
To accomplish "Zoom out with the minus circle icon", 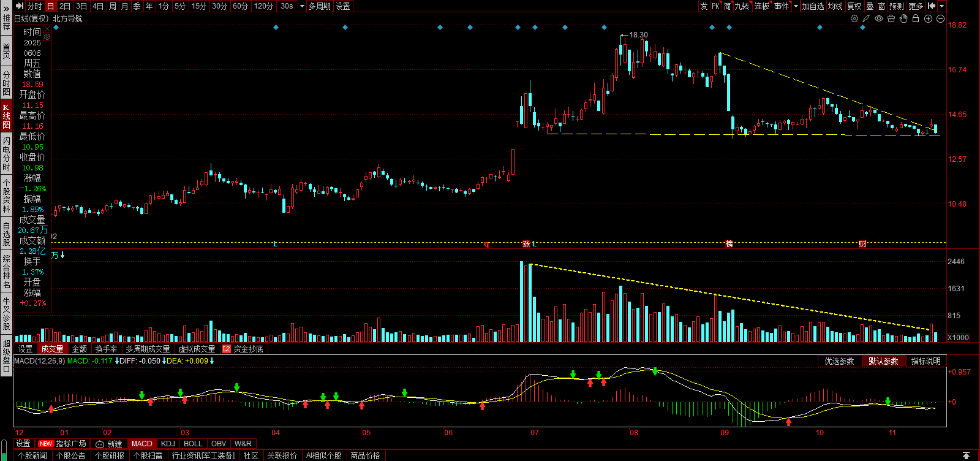I will [x=940, y=18].
